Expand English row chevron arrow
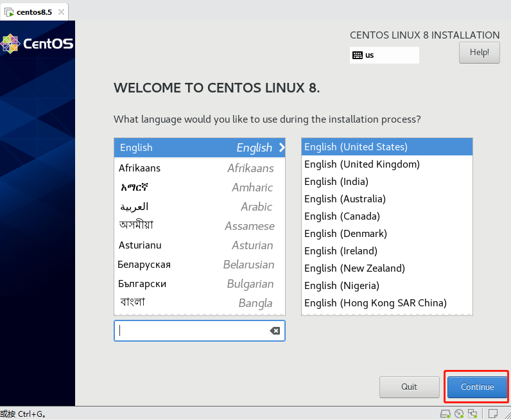The height and width of the screenshot is (420, 511). (x=282, y=148)
